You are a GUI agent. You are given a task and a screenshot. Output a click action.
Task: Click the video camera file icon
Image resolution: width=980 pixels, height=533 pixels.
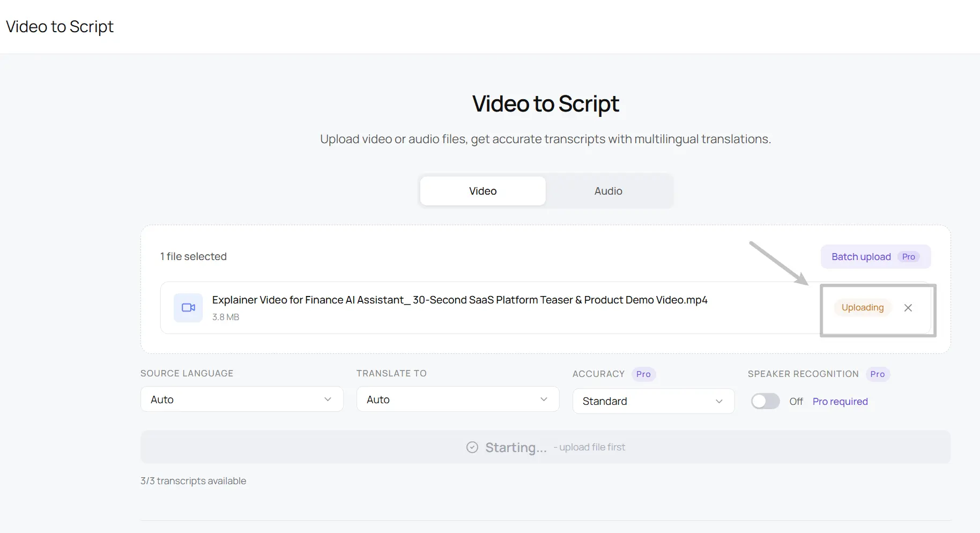point(188,307)
